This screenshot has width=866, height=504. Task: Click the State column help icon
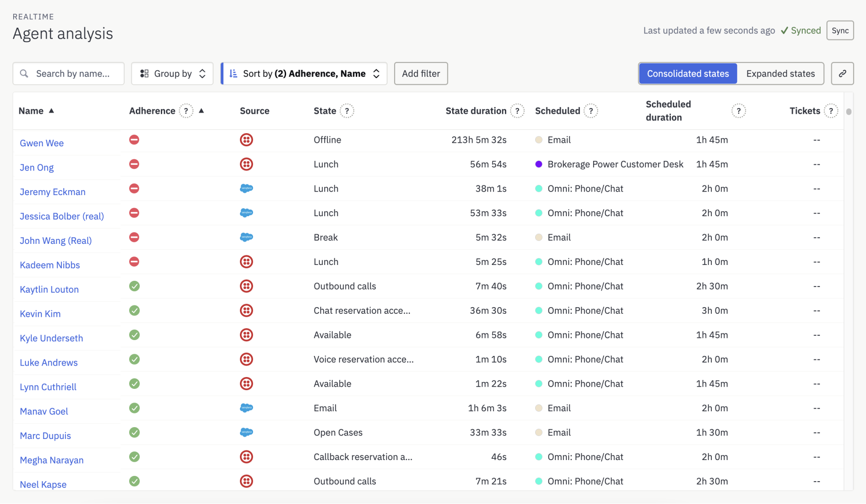pos(347,111)
